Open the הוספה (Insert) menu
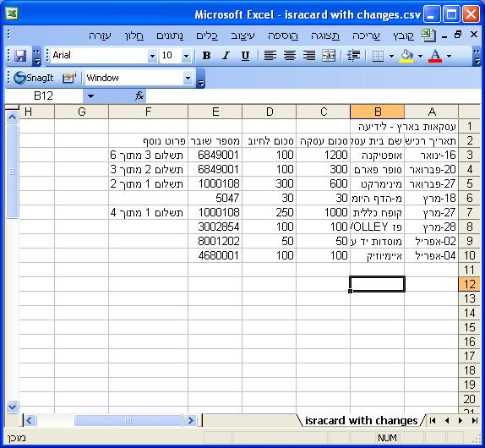This screenshot has height=448, width=485. 283,36
